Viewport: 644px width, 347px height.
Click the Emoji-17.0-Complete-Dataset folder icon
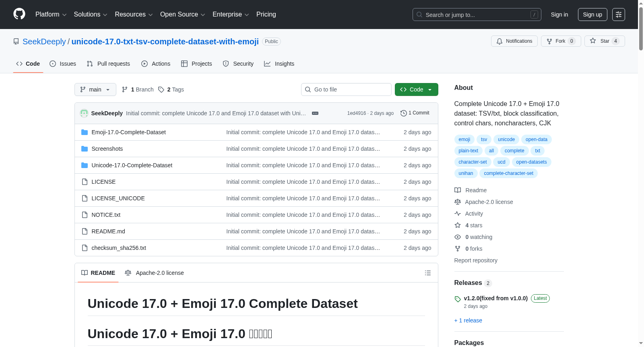coord(85,132)
